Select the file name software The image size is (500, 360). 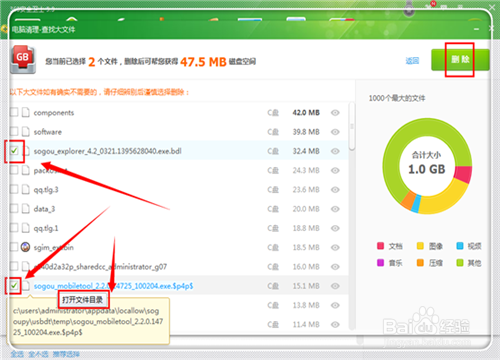(48, 132)
